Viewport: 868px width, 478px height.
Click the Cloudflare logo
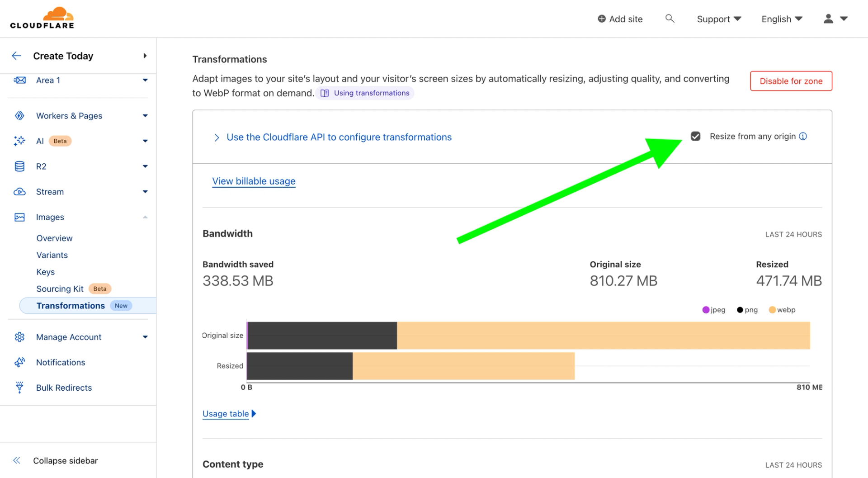point(42,18)
